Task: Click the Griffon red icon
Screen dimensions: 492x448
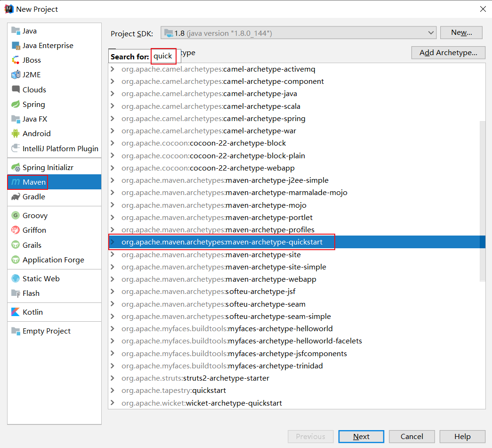Action: [16, 230]
